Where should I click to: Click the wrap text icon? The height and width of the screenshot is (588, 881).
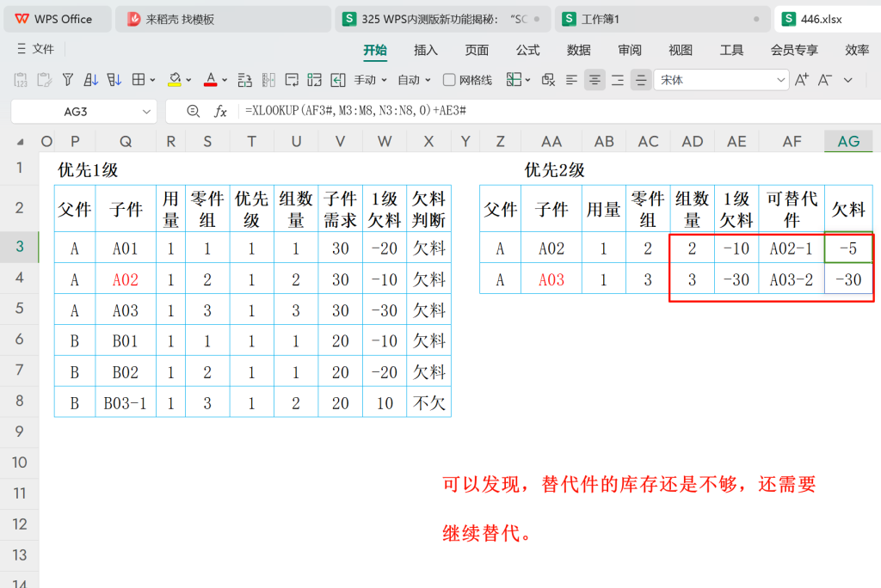pos(292,80)
